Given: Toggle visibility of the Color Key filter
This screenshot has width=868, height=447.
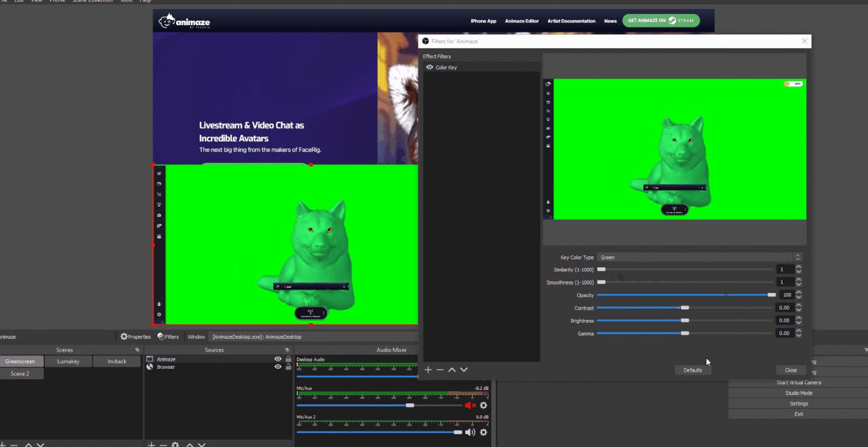Looking at the screenshot, I should [430, 67].
